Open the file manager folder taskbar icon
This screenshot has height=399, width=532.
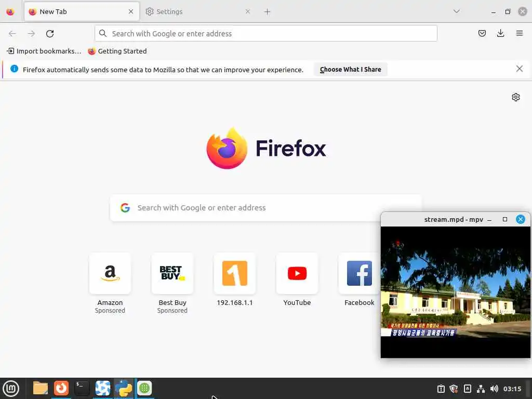click(x=41, y=389)
